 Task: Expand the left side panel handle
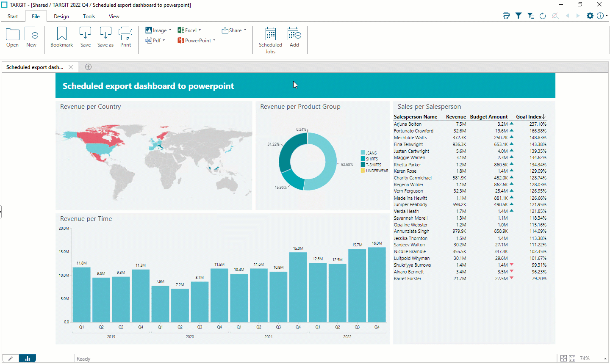pos(1,212)
